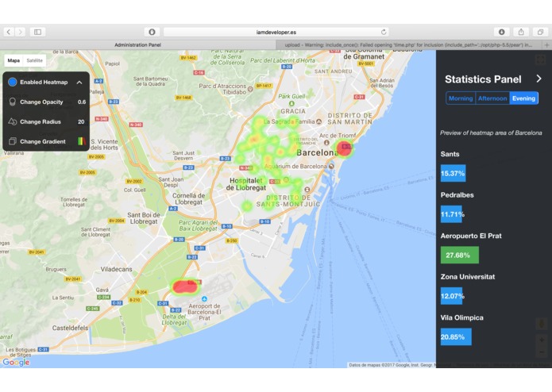Click the Aquarium de Barcelona map marker
Screen dimensions: 552x392
[331, 166]
